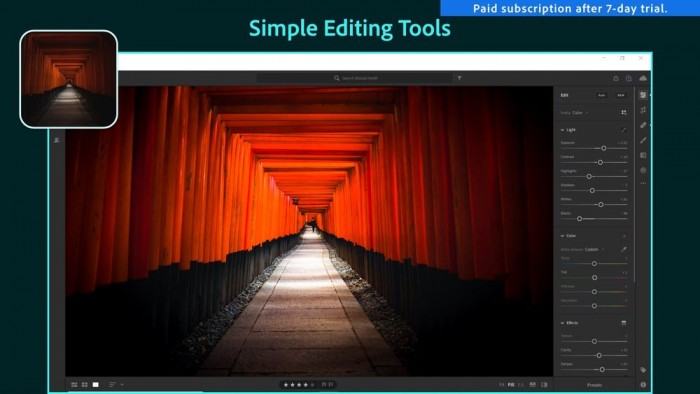
Task: Open the Help question mark icon
Action: pyautogui.click(x=629, y=78)
